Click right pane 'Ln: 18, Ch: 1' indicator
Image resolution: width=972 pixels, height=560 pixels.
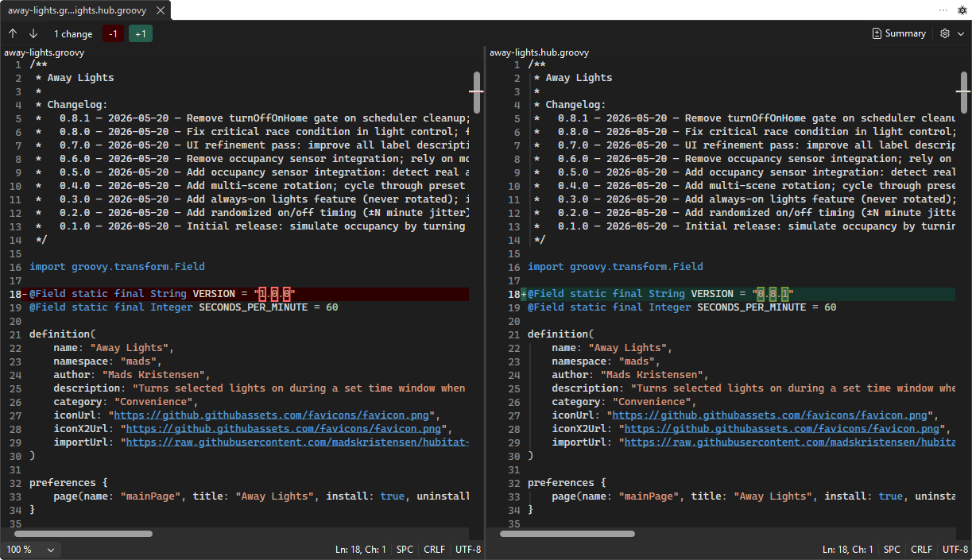coord(847,550)
